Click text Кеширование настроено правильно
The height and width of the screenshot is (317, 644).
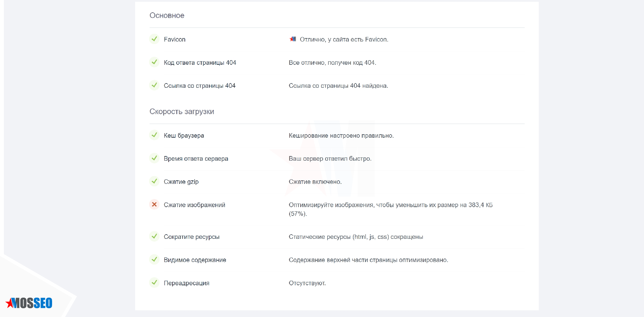click(x=341, y=136)
